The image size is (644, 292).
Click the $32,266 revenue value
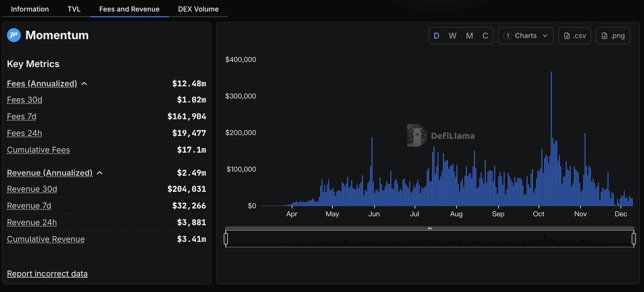point(189,206)
